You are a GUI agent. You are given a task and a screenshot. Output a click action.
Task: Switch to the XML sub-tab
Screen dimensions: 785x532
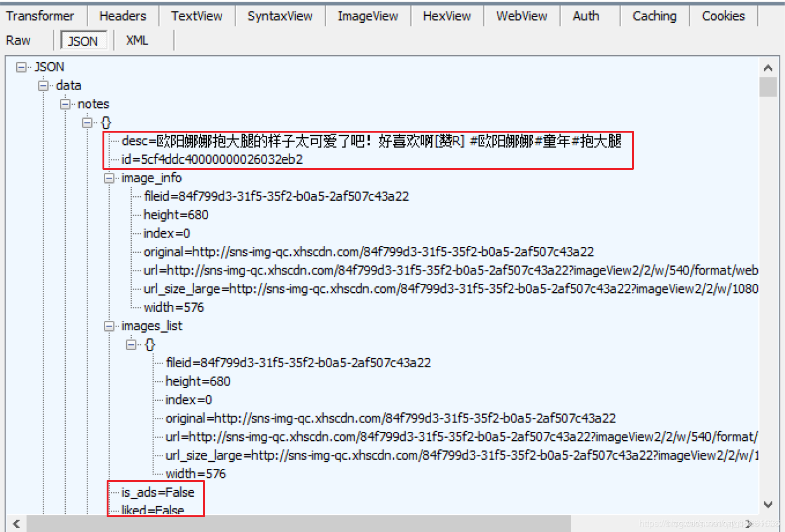pos(137,40)
